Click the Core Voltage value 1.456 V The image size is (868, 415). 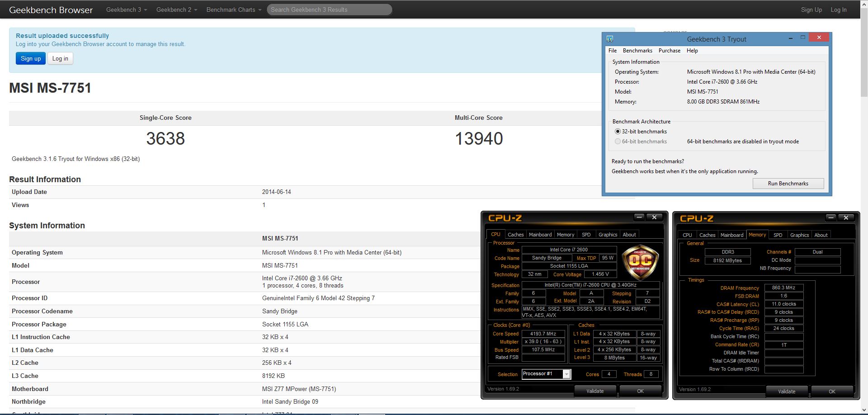600,274
